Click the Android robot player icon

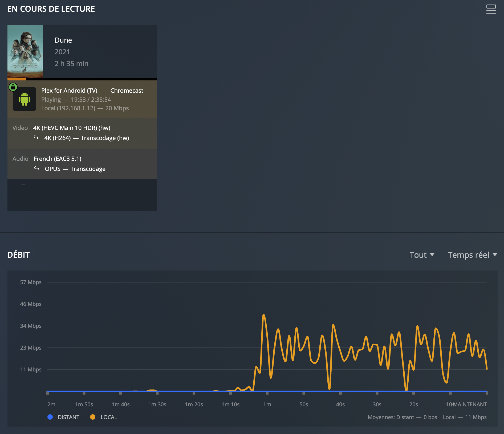(x=25, y=99)
